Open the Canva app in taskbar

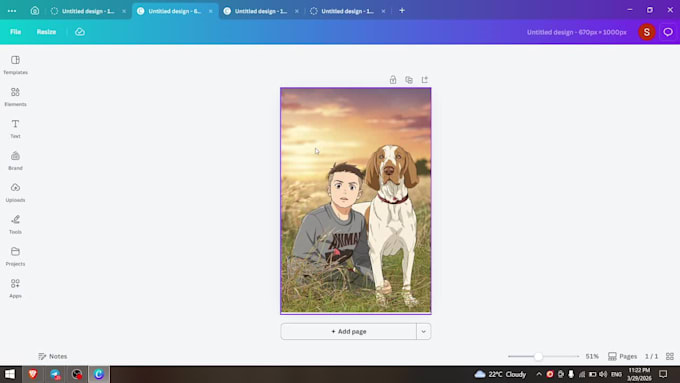[x=99, y=374]
